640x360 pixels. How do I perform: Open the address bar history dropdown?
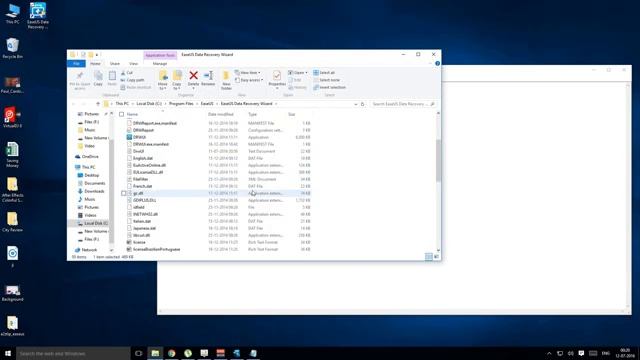(356, 104)
